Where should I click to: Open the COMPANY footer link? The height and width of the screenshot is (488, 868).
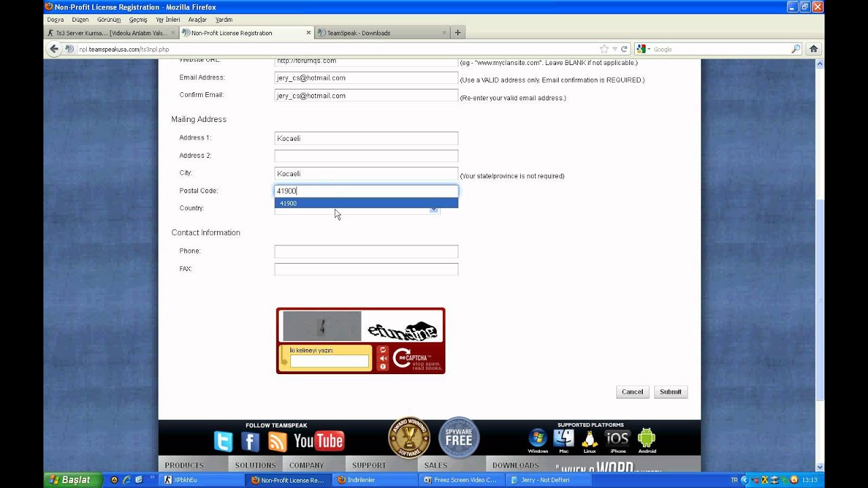coord(307,465)
